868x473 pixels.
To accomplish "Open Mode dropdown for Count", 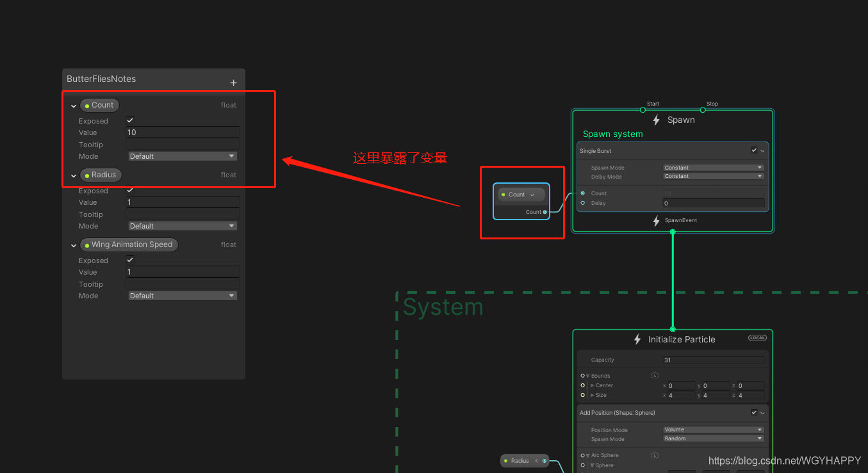I will (x=183, y=156).
